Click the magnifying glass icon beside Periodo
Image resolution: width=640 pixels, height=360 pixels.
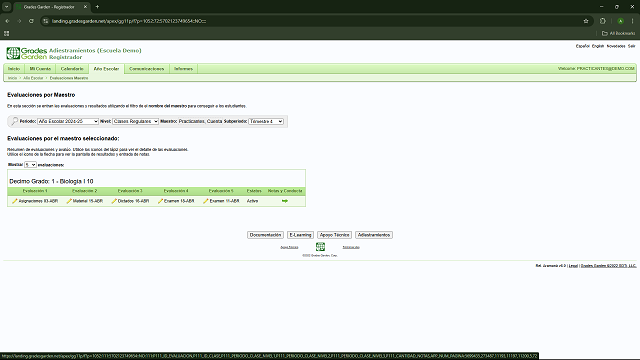click(x=14, y=121)
